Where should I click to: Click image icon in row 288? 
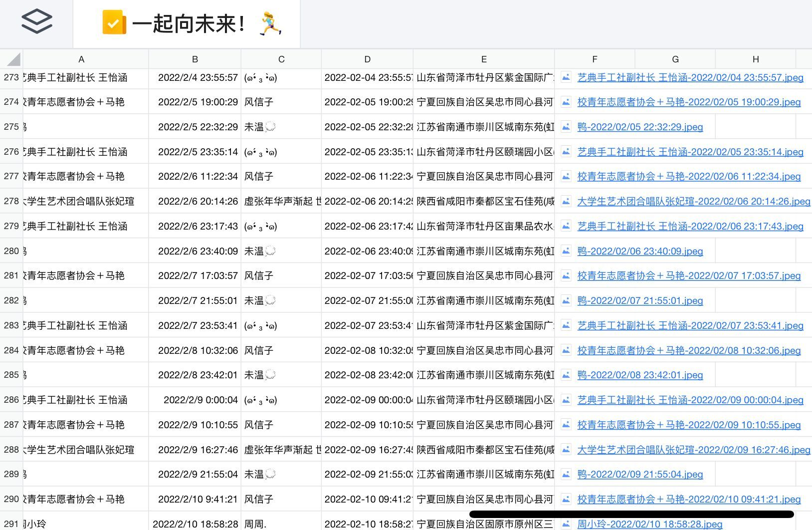[x=566, y=450]
